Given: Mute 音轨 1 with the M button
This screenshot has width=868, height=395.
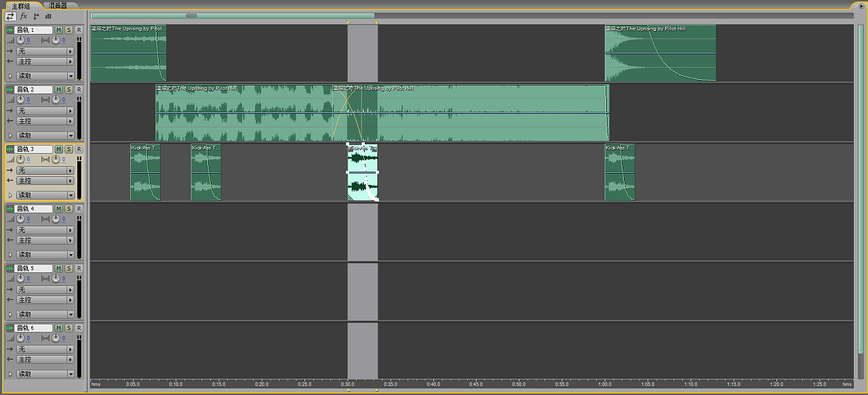Looking at the screenshot, I should pyautogui.click(x=58, y=30).
